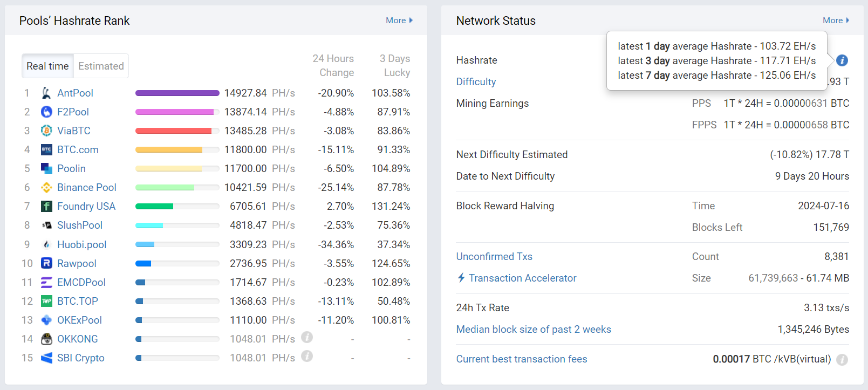Open More in Network Status panel
Screen dimensions: 868x390
(836, 20)
